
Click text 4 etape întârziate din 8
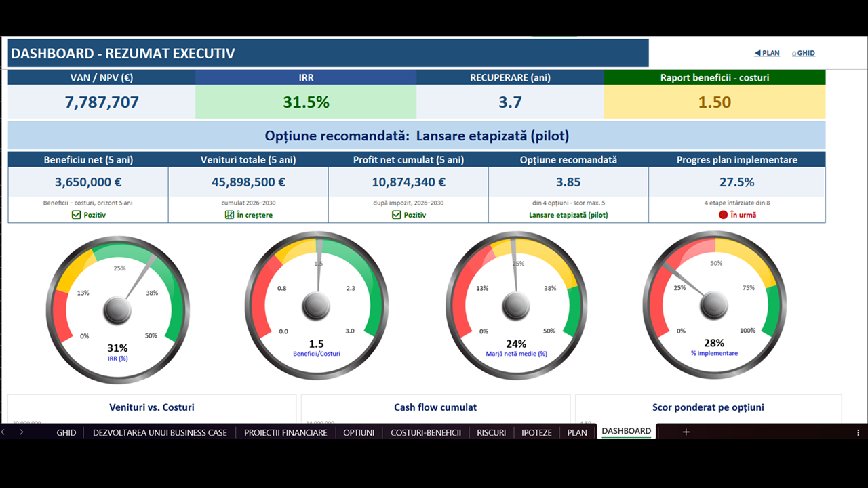[737, 203]
